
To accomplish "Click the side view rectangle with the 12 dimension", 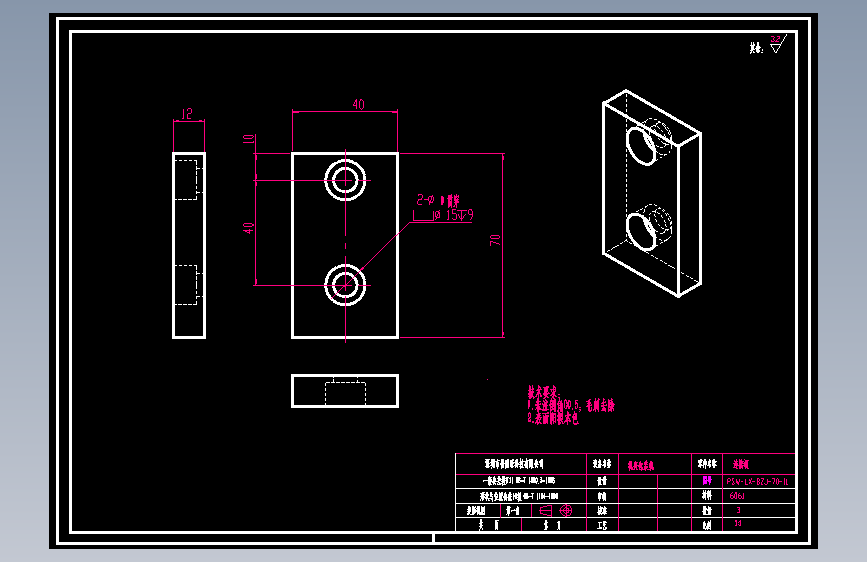I will pos(189,245).
